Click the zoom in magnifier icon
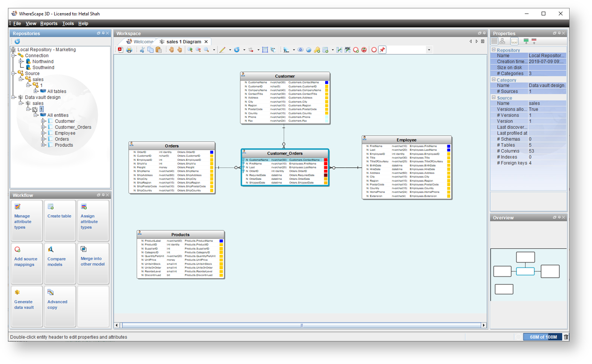 190,50
